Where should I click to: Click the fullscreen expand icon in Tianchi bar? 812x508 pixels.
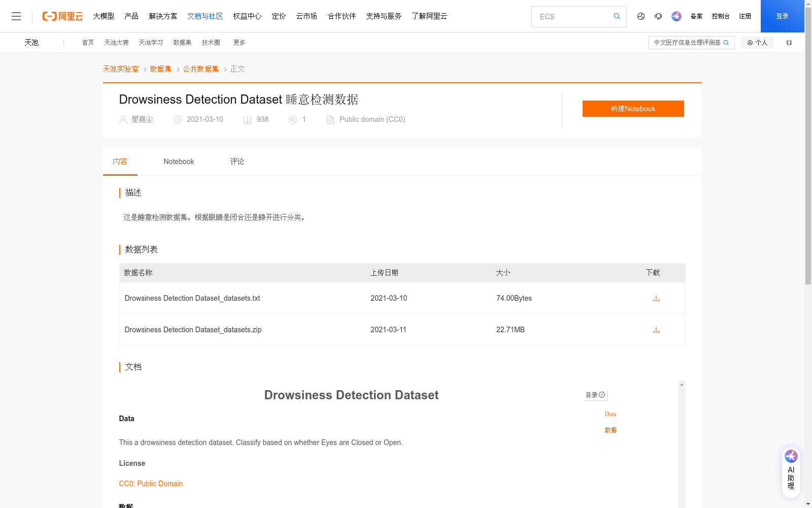coord(789,43)
